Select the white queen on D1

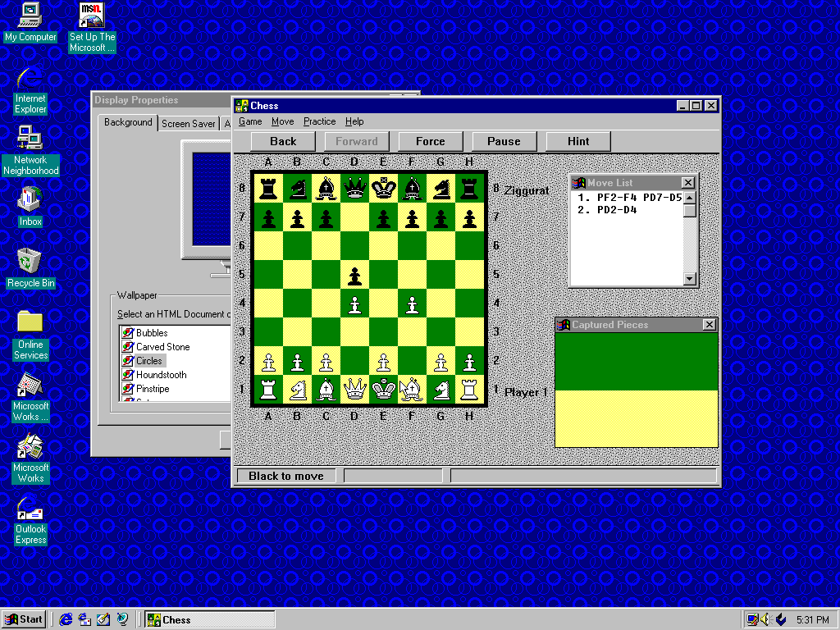pos(354,389)
